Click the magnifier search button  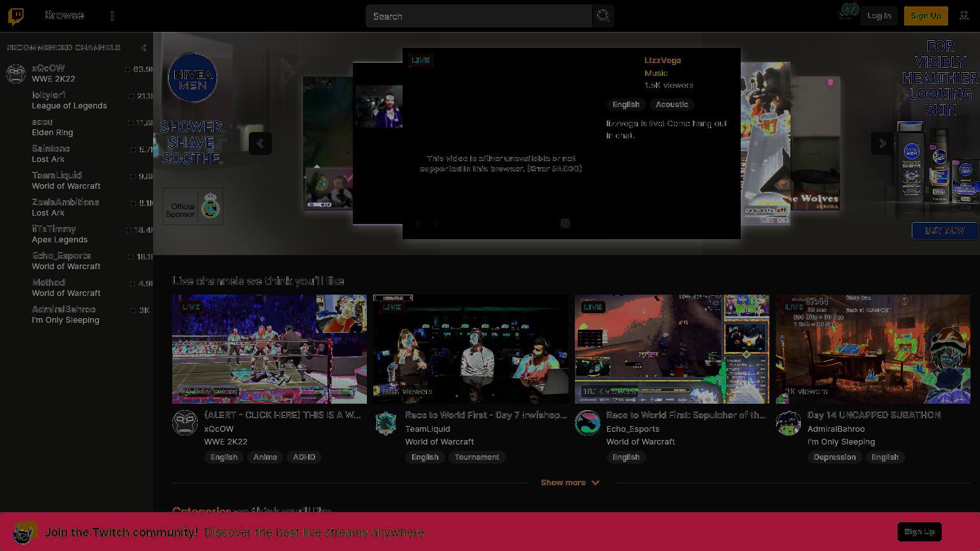tap(603, 16)
